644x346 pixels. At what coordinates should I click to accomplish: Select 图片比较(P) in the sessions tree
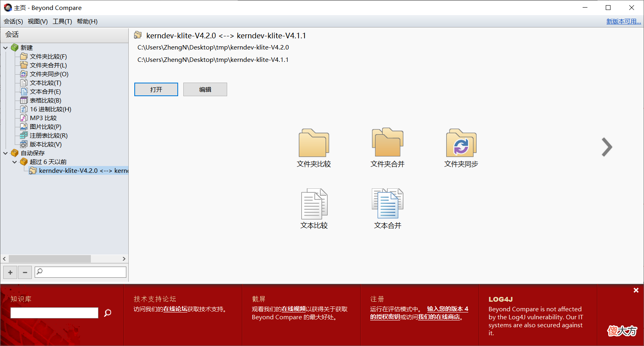[45, 127]
